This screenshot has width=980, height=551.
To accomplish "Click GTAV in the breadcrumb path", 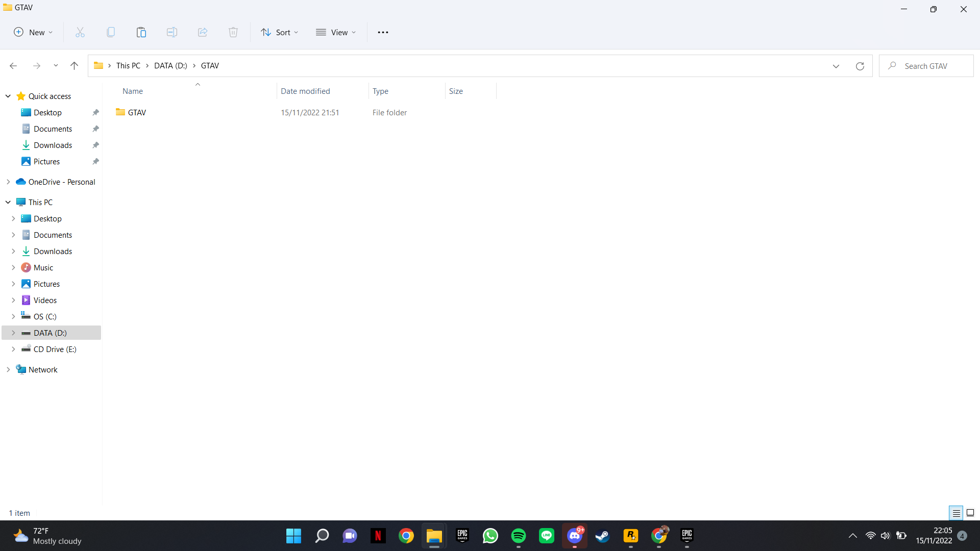I will pyautogui.click(x=210, y=66).
